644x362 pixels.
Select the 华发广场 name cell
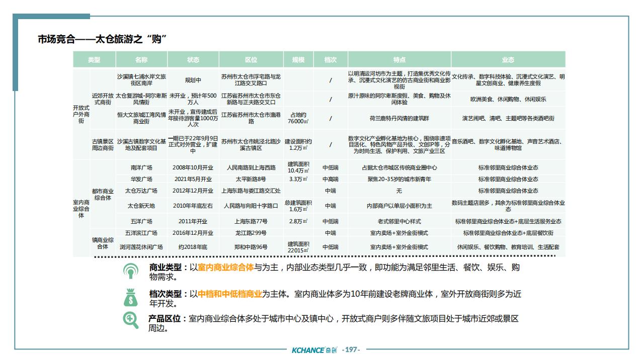[x=141, y=179]
